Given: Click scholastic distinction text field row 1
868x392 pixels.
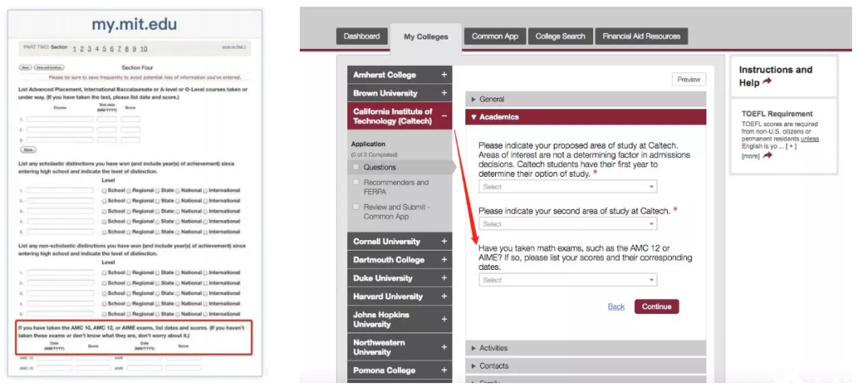Looking at the screenshot, I should coord(60,190).
